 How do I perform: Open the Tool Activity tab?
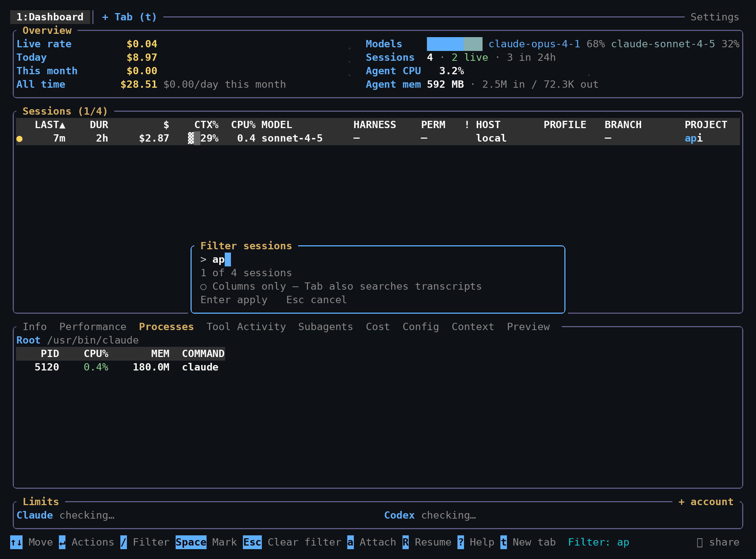pyautogui.click(x=246, y=327)
